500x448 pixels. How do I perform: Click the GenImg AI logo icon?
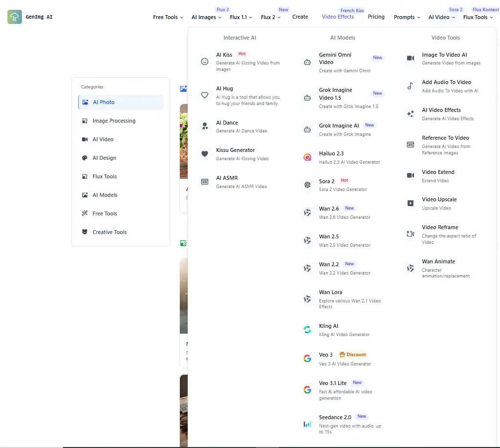[15, 17]
